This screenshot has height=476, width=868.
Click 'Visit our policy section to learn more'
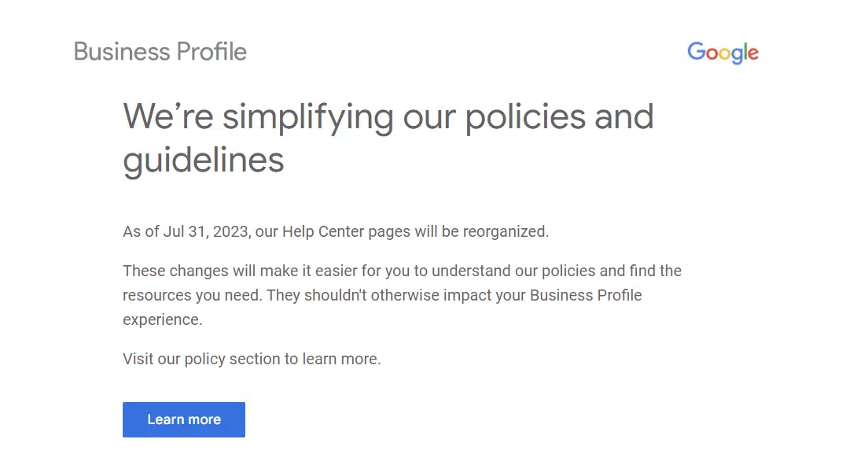252,359
